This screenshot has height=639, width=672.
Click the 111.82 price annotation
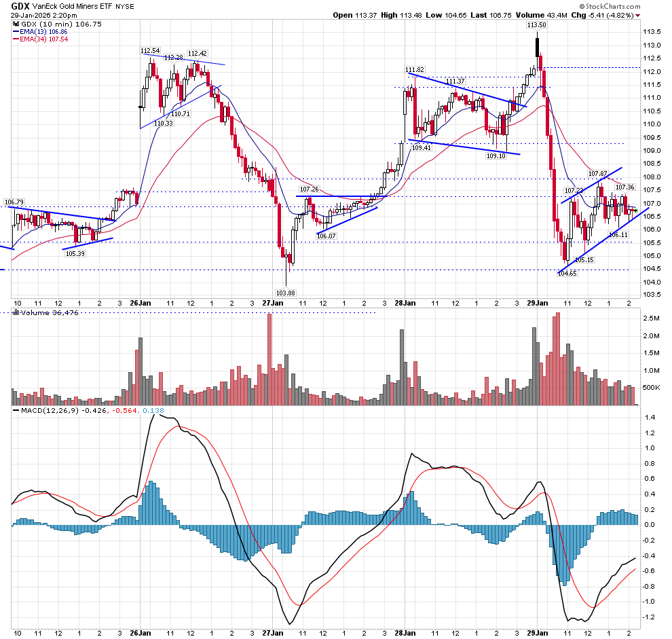pos(414,70)
